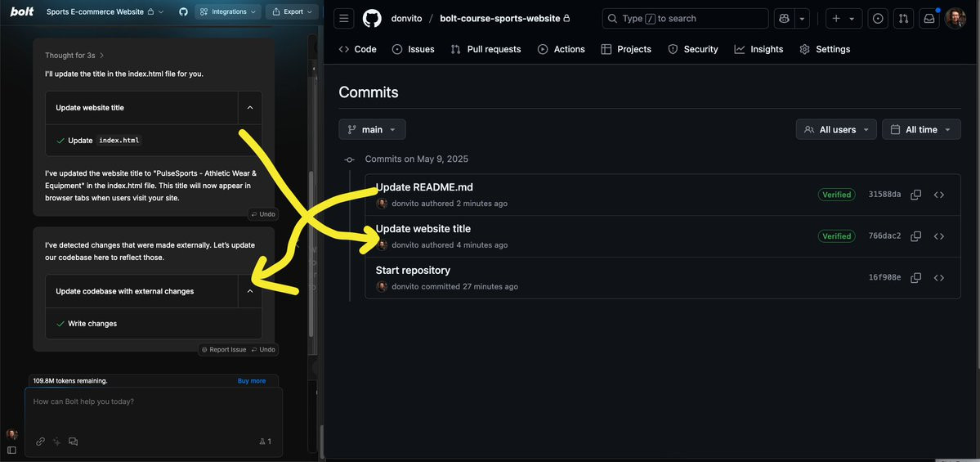Open the GitHub global navigation hamburger menu
The image size is (980, 462).
pyautogui.click(x=344, y=19)
